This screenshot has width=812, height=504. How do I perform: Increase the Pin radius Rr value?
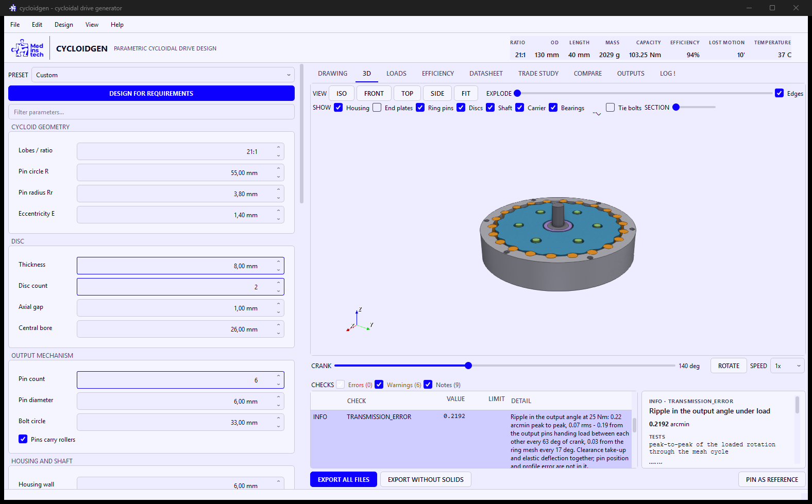click(x=278, y=190)
